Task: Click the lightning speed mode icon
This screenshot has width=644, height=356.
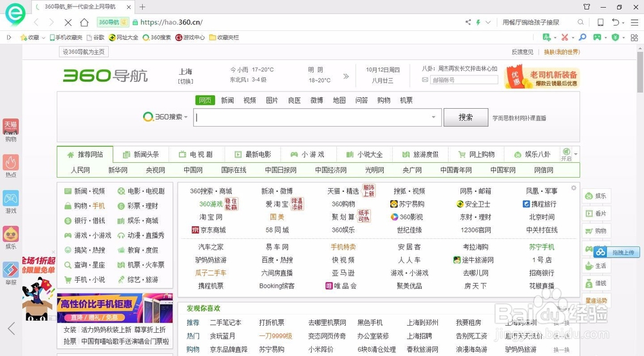Action: tap(478, 22)
